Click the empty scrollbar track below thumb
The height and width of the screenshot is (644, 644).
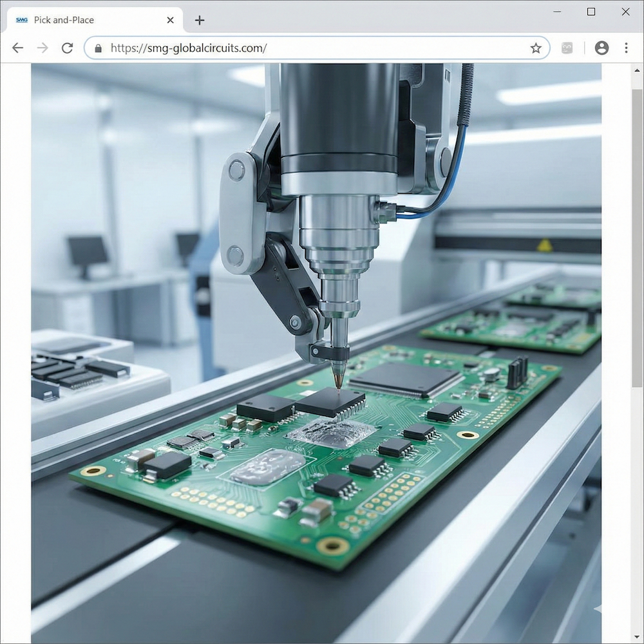[x=637, y=515]
